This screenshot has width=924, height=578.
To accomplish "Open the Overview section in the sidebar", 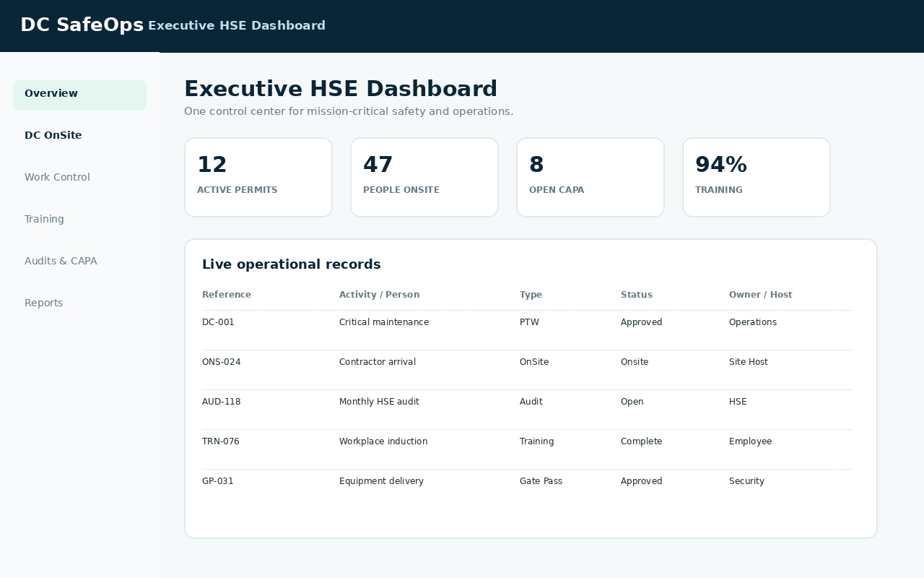I will tap(79, 95).
